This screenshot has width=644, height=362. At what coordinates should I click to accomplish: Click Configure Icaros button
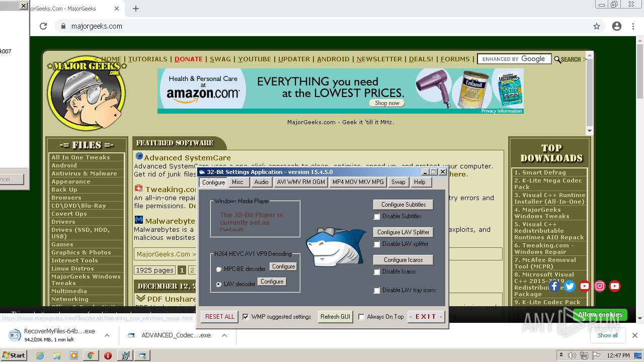404,260
